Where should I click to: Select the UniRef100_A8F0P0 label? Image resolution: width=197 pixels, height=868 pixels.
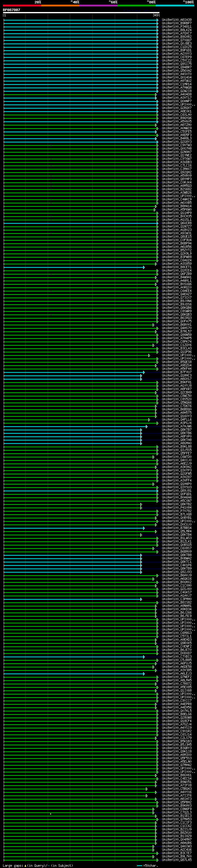pyautogui.click(x=177, y=436)
